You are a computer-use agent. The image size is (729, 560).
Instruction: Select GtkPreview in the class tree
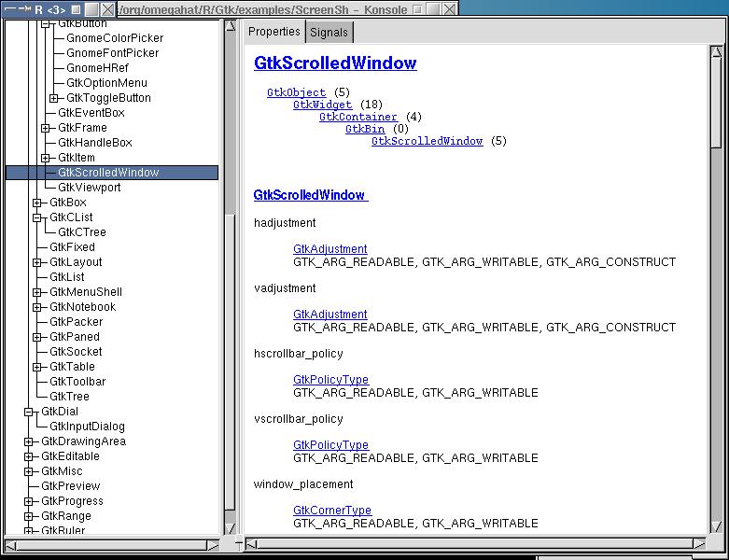(71, 486)
